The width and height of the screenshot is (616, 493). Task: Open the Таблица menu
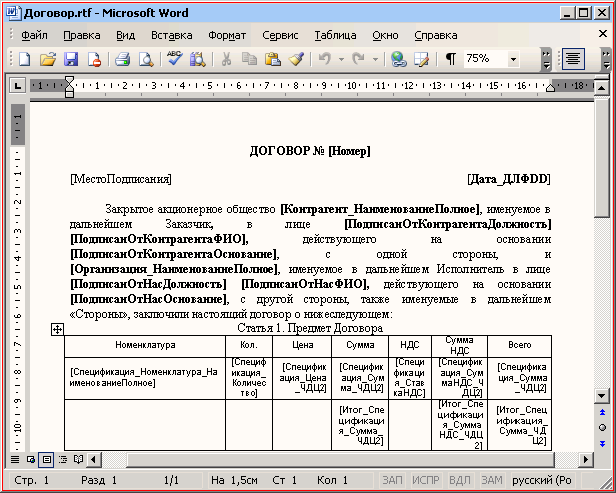335,35
